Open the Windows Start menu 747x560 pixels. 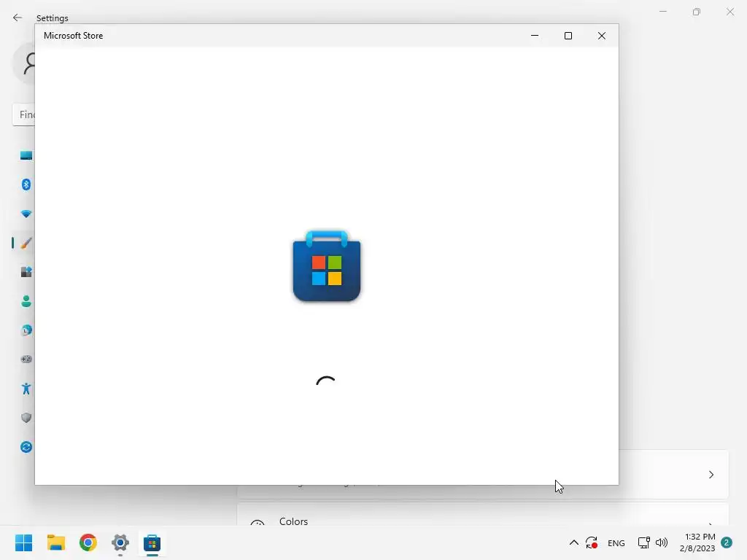point(24,542)
